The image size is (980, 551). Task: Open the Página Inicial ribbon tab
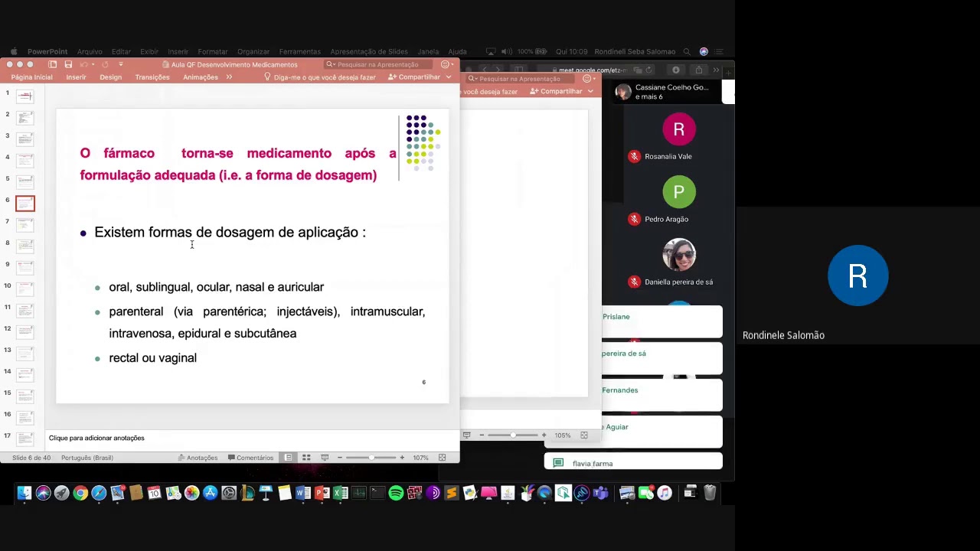(x=31, y=77)
